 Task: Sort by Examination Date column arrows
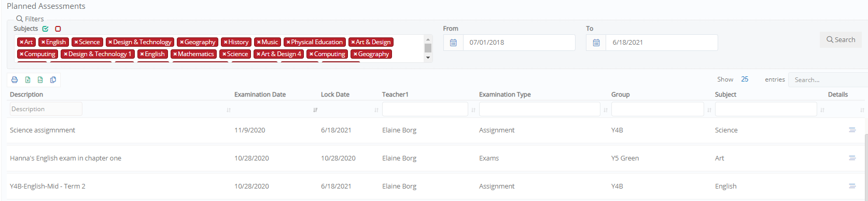click(315, 110)
